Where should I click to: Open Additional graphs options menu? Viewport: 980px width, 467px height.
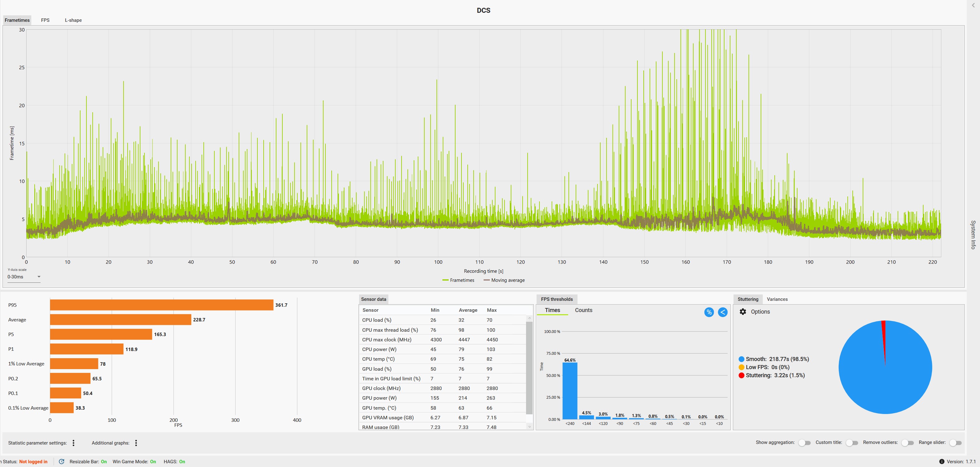coord(136,443)
